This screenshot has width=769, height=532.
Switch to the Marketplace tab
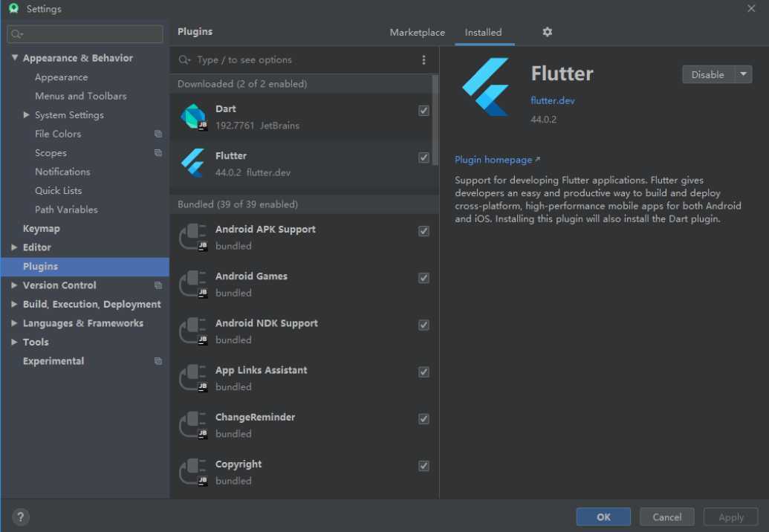(x=418, y=33)
